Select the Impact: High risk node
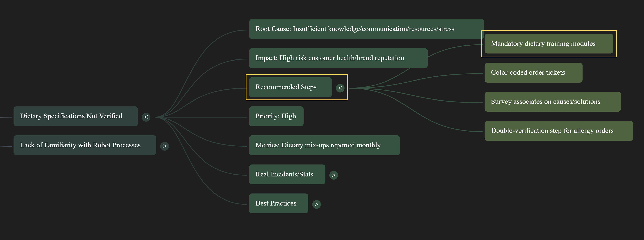This screenshot has height=240, width=644. (x=338, y=58)
